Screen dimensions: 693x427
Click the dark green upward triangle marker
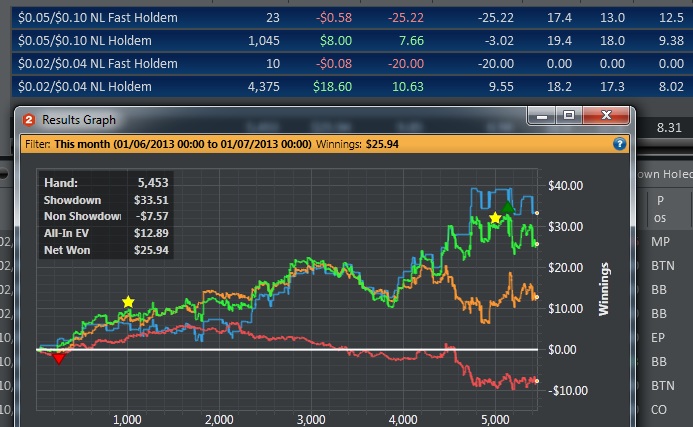point(508,207)
